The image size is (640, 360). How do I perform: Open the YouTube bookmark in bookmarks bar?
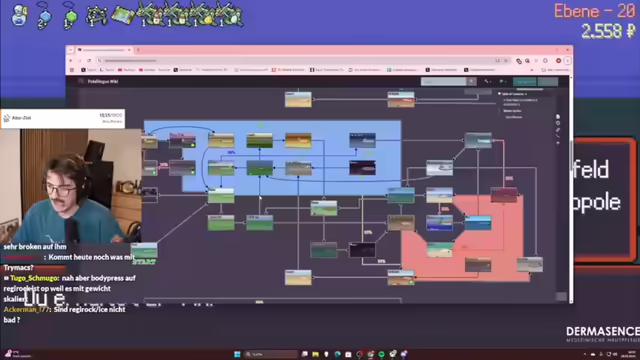126,70
